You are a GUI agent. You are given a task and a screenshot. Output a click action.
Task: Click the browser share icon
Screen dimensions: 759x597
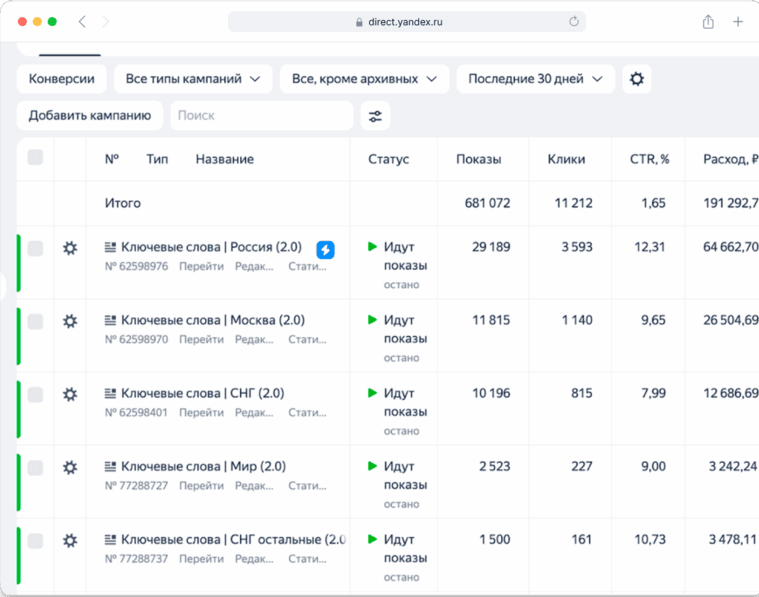click(708, 22)
